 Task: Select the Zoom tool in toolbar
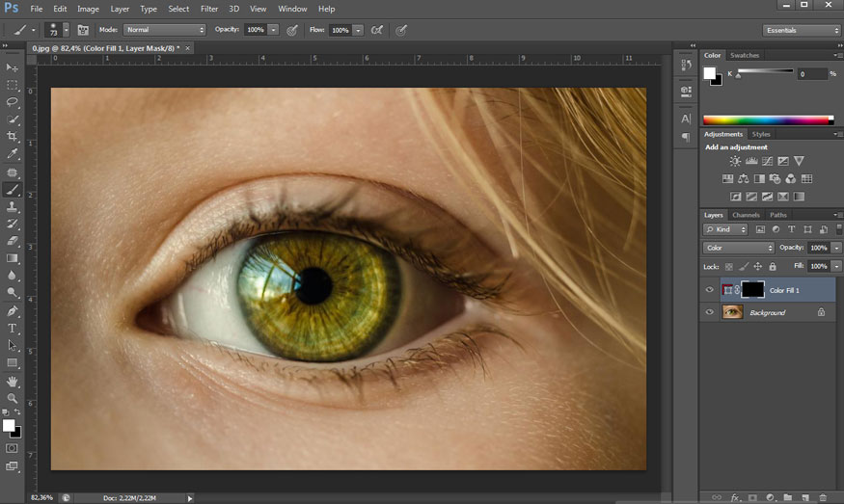(13, 398)
